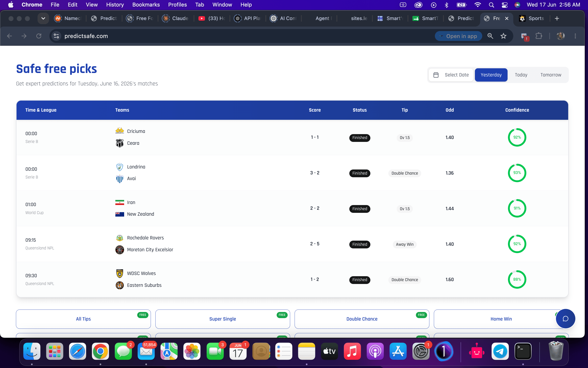Open a new Chrome tab

click(557, 18)
